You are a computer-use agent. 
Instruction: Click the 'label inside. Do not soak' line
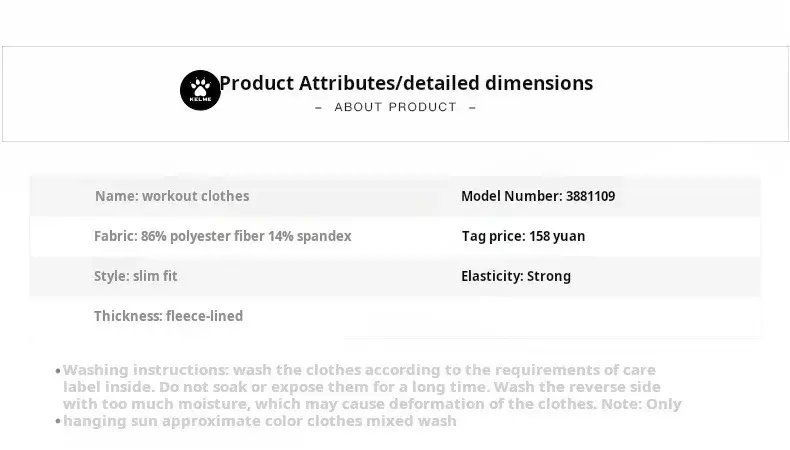[x=361, y=387]
